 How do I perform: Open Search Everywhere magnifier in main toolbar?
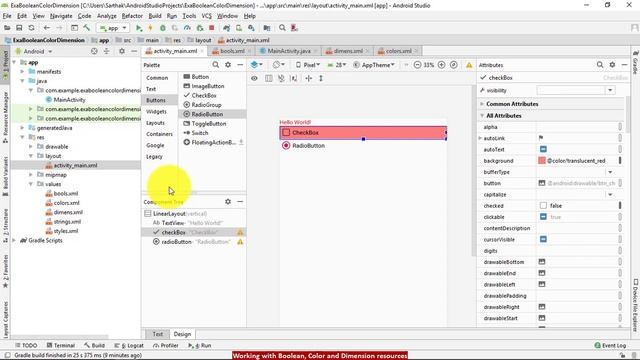click(282, 28)
